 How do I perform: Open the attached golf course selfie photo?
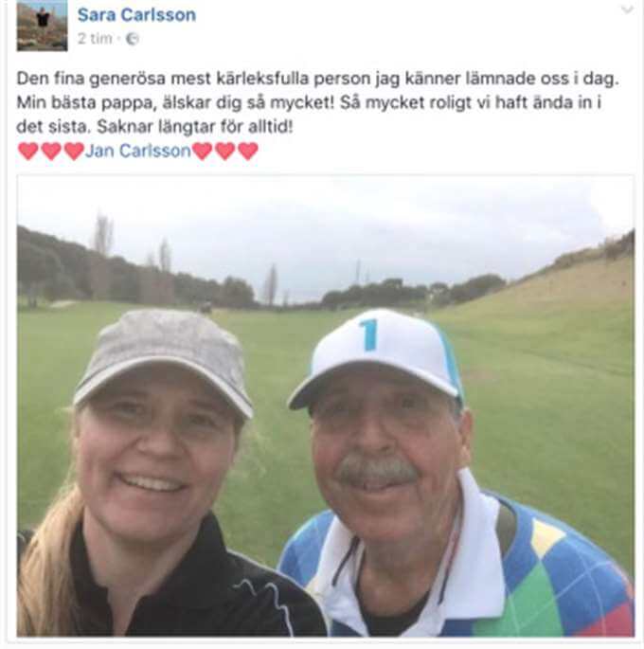pyautogui.click(x=325, y=406)
